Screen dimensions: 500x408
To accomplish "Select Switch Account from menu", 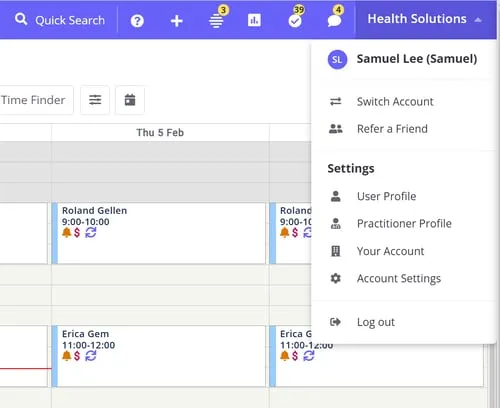I will (x=395, y=101).
